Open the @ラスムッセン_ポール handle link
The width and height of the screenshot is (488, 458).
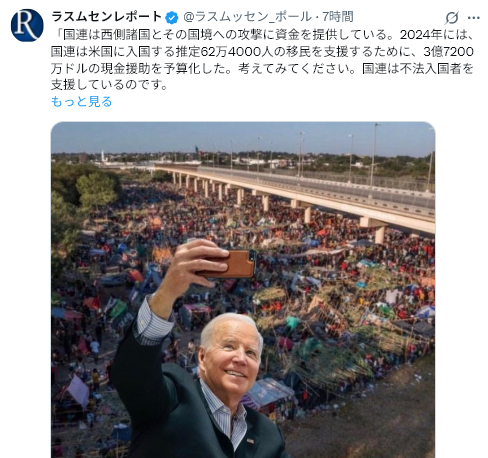[x=248, y=17]
